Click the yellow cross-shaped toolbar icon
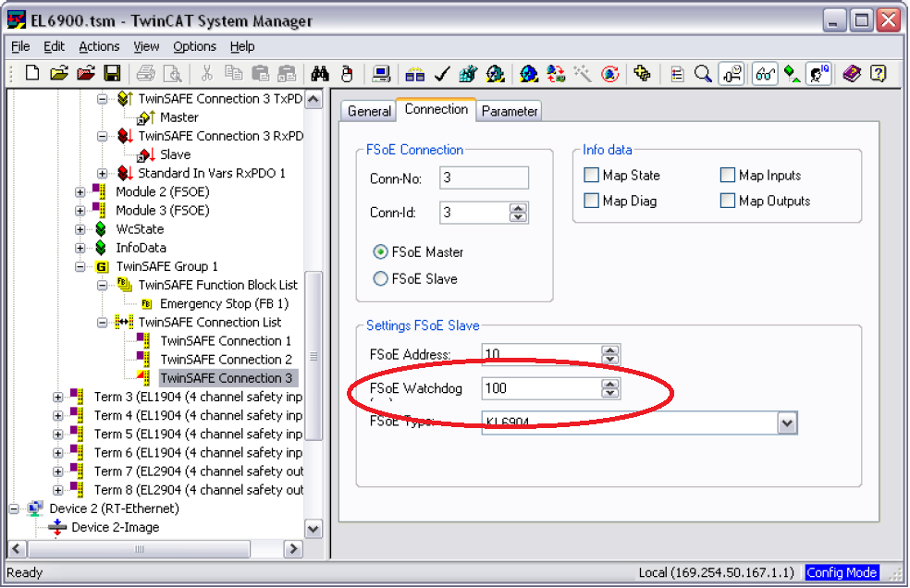The width and height of the screenshot is (910, 588). (x=642, y=74)
